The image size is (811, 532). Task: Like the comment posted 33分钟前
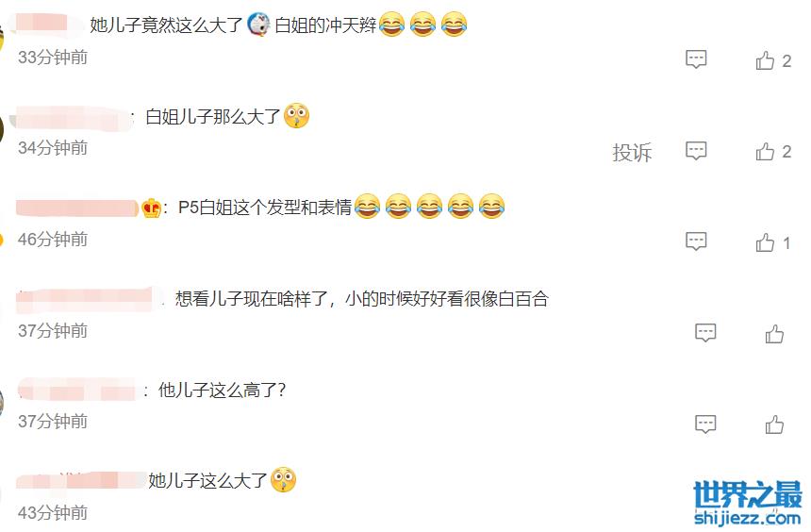765,60
